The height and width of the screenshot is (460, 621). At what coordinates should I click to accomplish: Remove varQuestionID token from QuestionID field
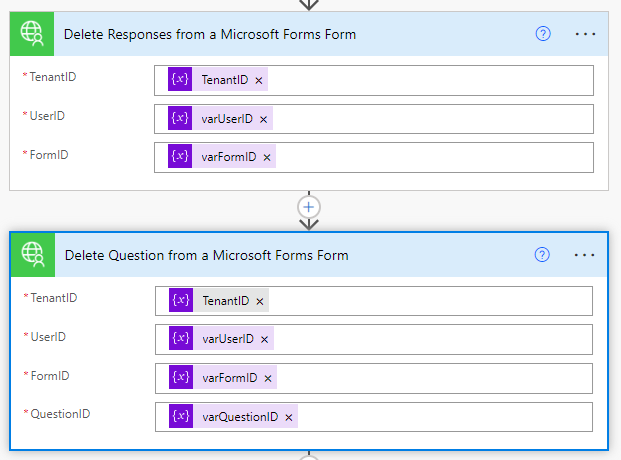pos(289,418)
